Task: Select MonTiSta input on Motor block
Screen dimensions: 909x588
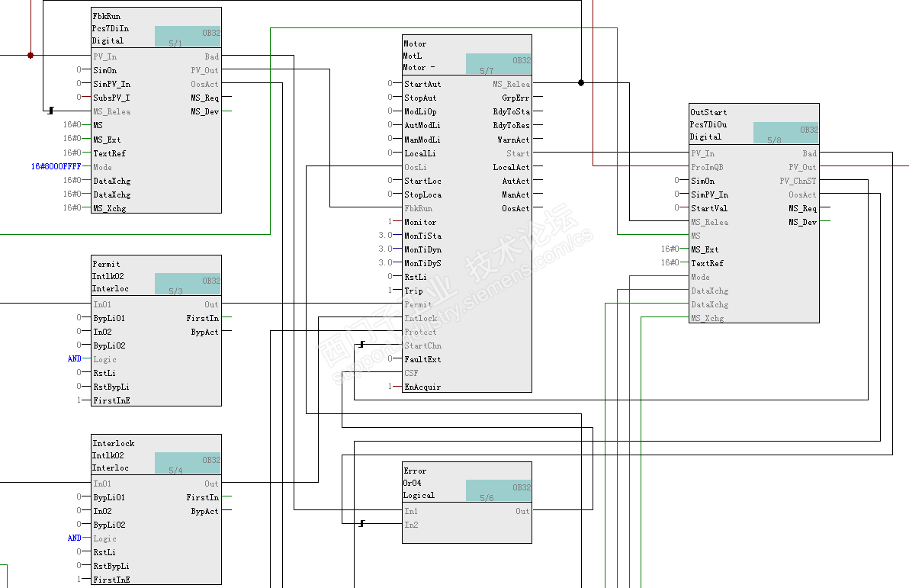Action: [422, 236]
